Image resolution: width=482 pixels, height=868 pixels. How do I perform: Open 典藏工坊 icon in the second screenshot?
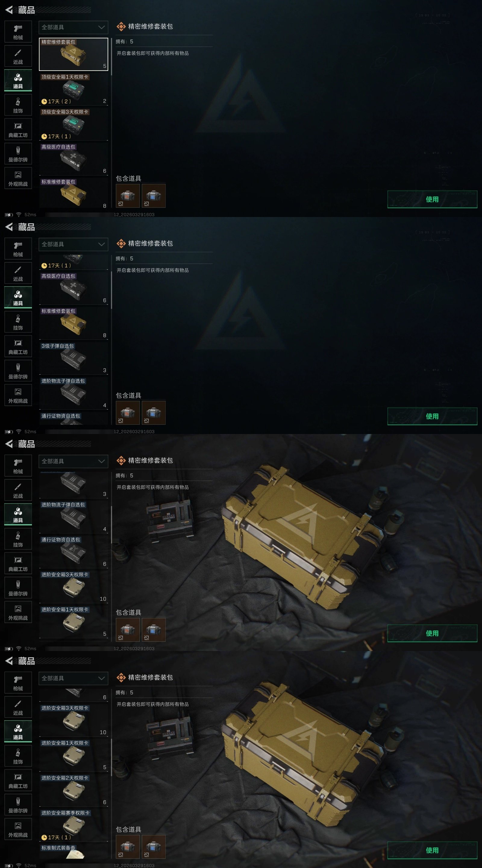pos(18,346)
